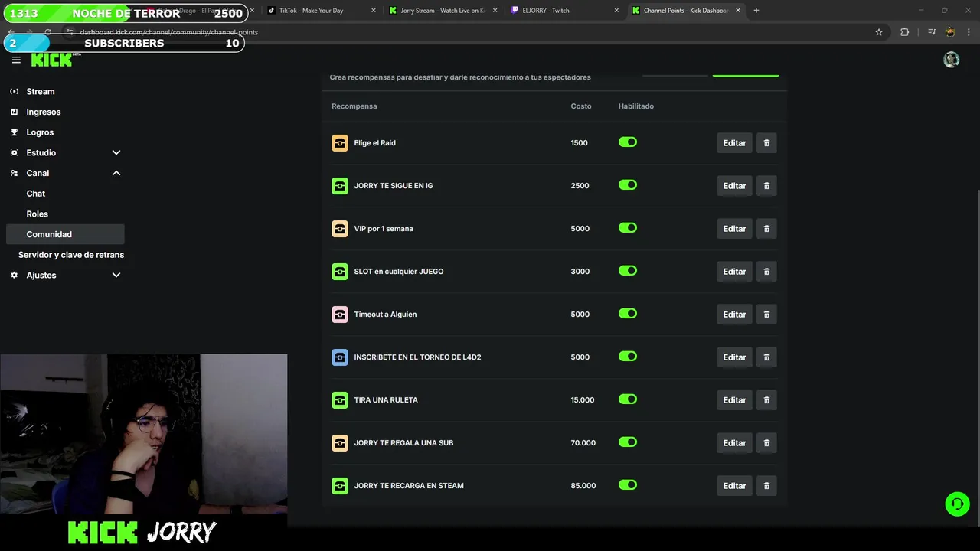The width and height of the screenshot is (980, 551).
Task: Delete the Elige el Raid reward
Action: [766, 143]
